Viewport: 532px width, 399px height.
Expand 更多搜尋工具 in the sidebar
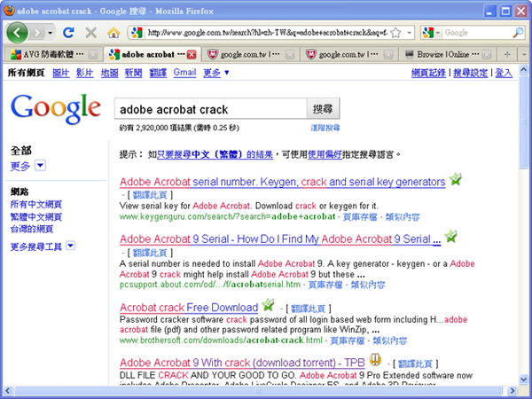tap(43, 246)
